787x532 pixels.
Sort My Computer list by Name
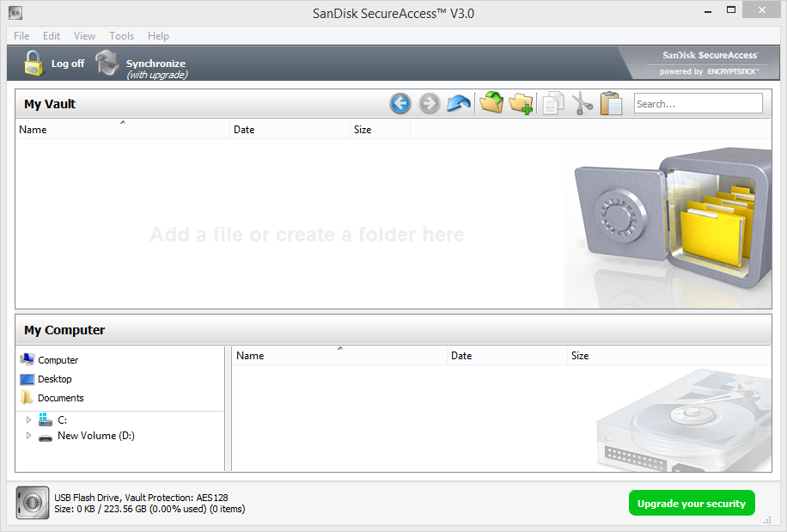click(339, 355)
